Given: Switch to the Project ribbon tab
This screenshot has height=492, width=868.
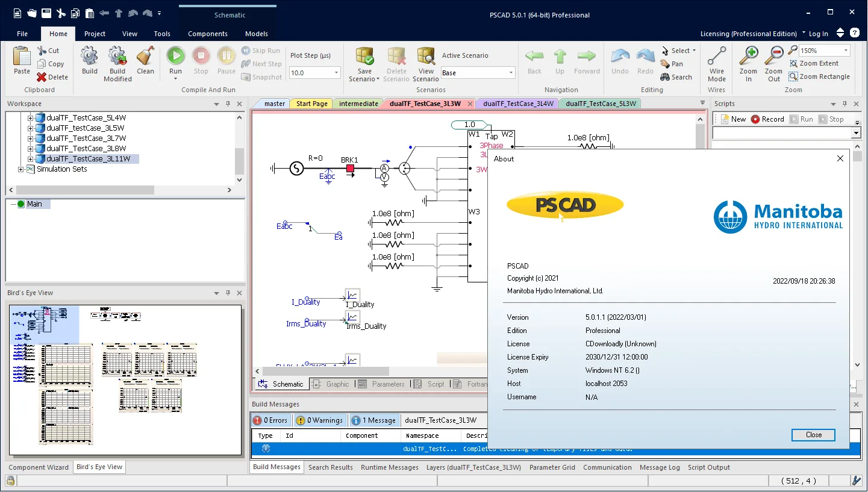Looking at the screenshot, I should point(95,34).
